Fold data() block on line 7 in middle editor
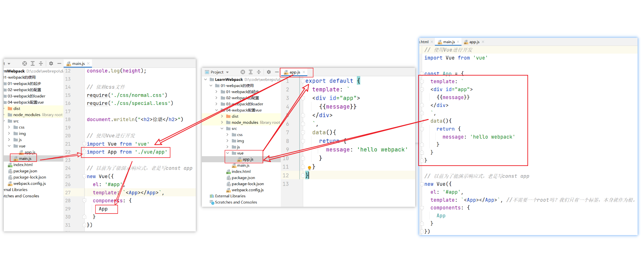Viewport: 644px width, 253px height. click(303, 133)
